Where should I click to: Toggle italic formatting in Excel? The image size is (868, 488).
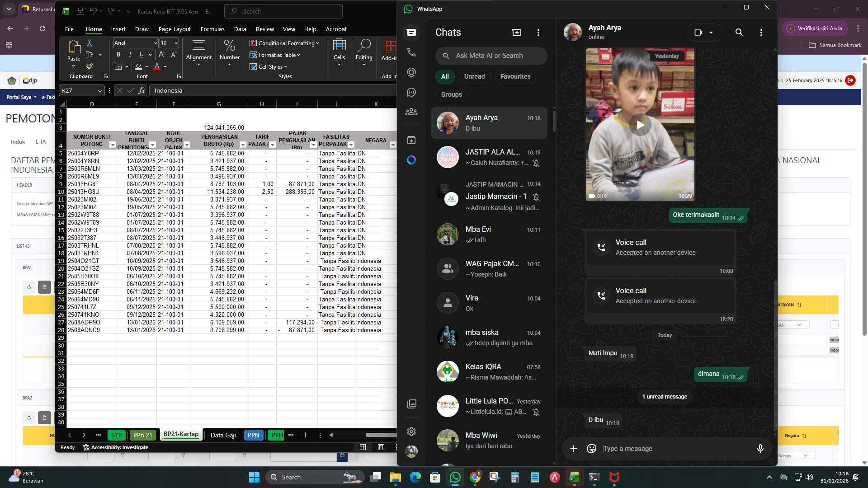click(x=130, y=54)
